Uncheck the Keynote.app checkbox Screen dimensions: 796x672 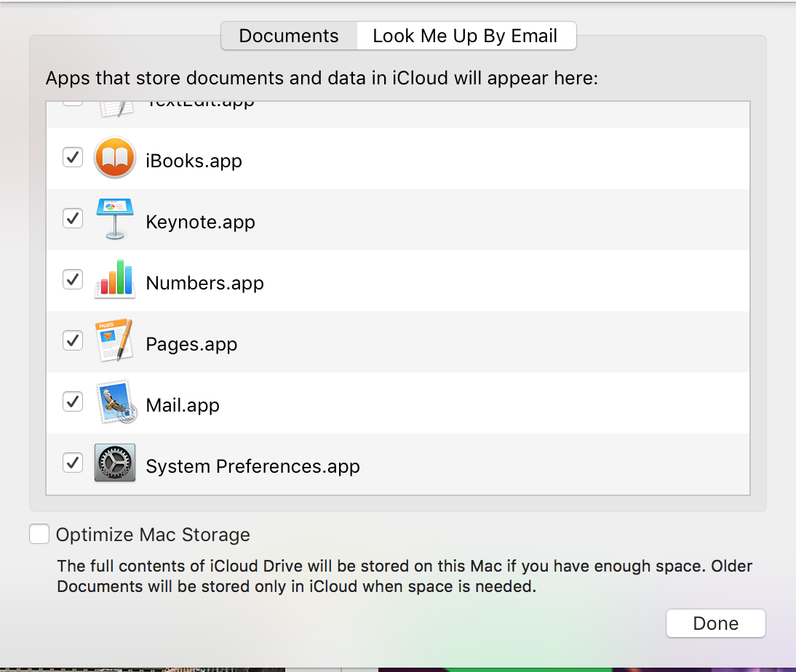[x=73, y=218]
